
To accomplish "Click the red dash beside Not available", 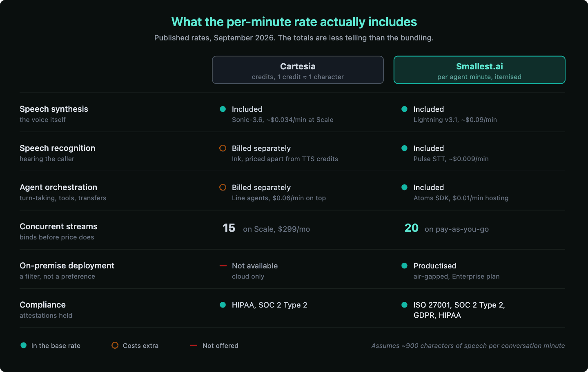I will [223, 266].
